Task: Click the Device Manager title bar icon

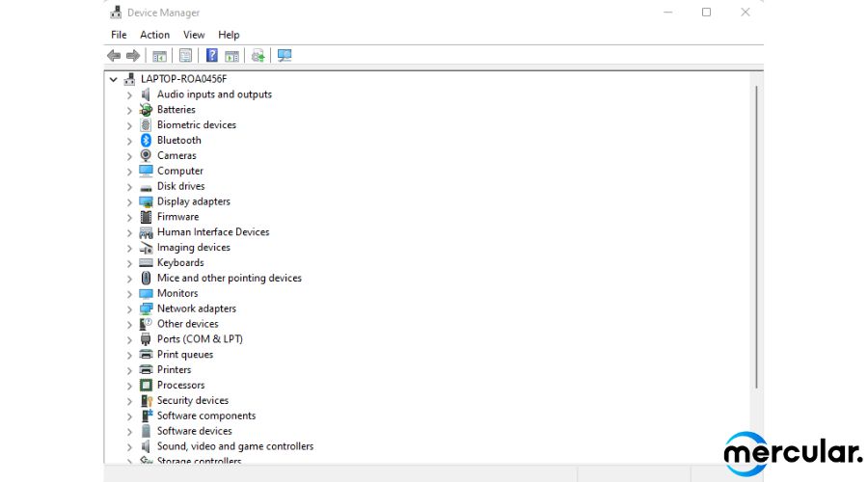Action: (x=116, y=13)
